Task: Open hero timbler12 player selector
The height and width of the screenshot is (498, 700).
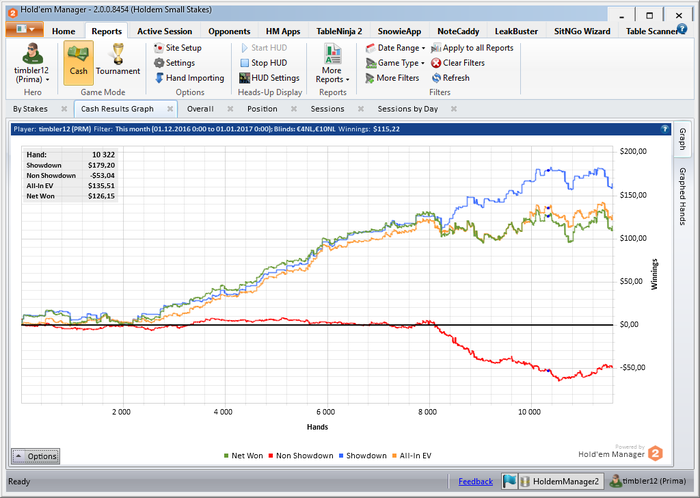Action: pos(33,62)
